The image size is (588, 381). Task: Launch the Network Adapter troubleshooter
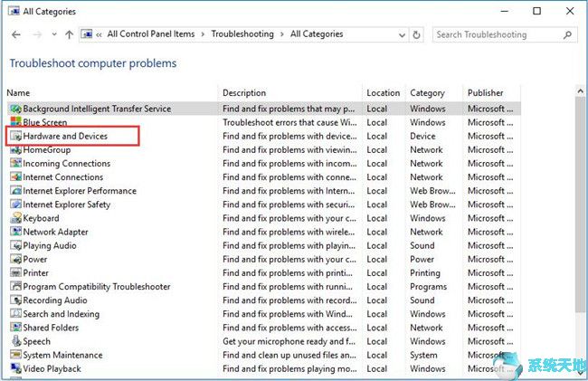point(55,232)
